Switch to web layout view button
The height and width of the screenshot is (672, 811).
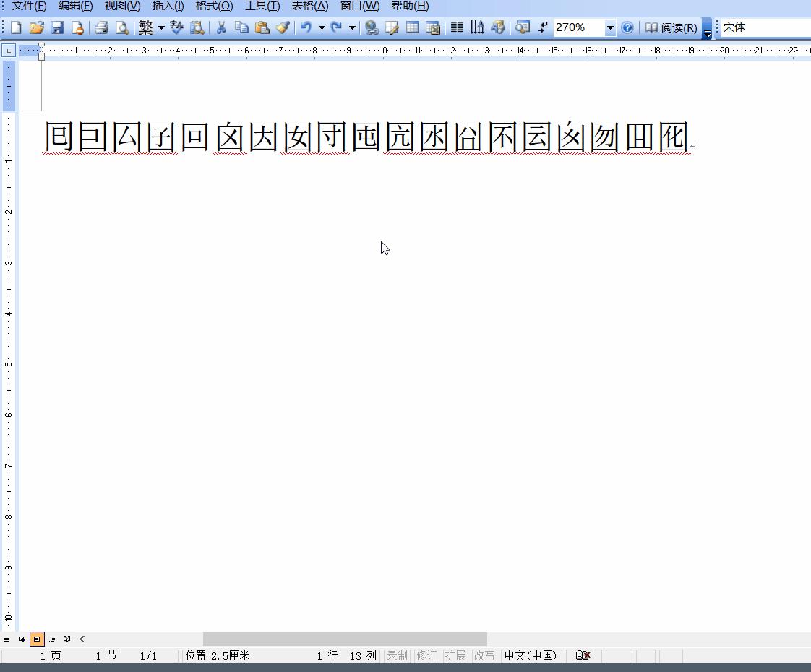click(22, 639)
